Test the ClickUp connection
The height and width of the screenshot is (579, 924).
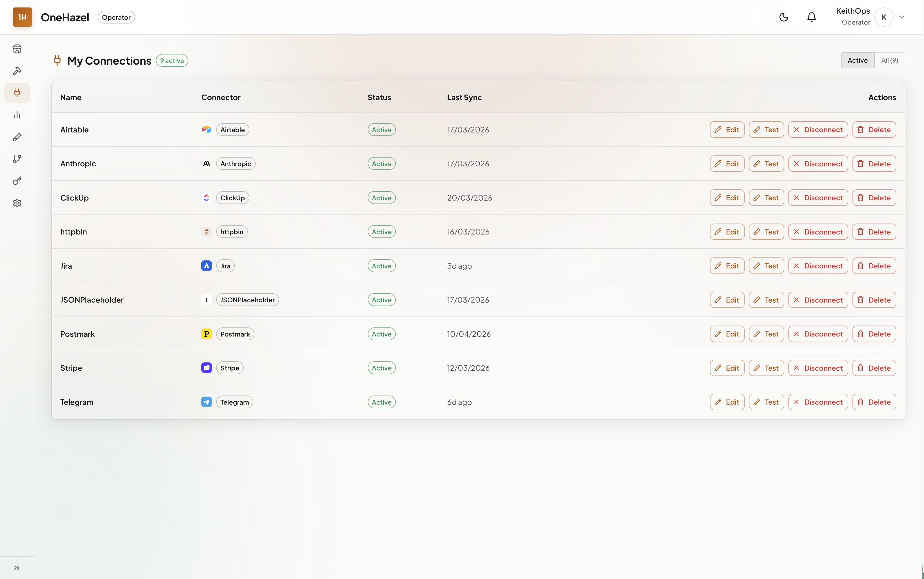pyautogui.click(x=766, y=198)
